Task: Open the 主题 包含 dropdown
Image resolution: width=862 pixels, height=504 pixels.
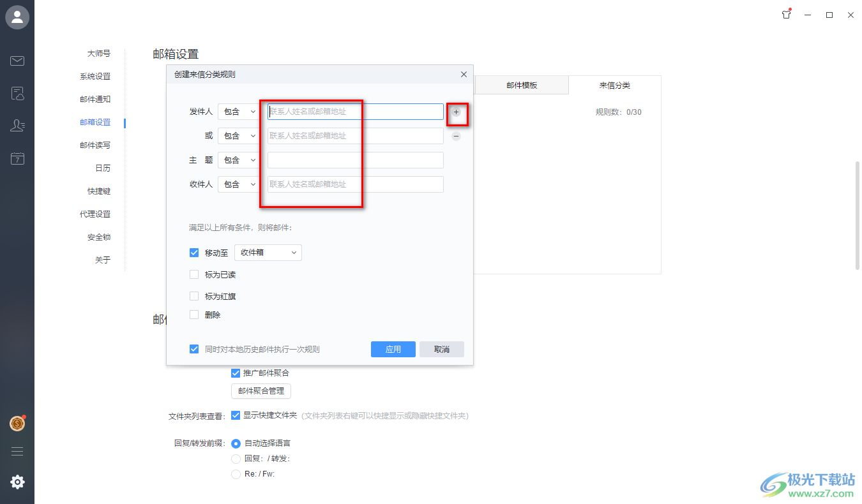Action: pyautogui.click(x=239, y=160)
